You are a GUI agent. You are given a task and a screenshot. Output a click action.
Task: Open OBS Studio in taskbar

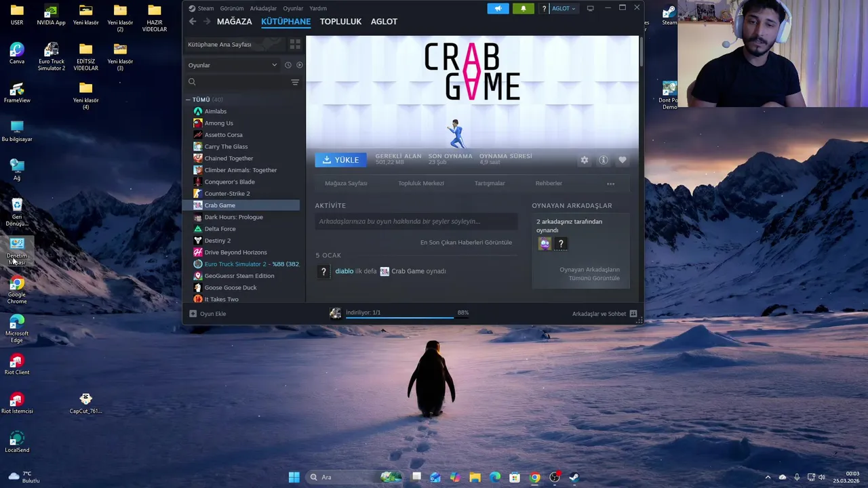555,477
